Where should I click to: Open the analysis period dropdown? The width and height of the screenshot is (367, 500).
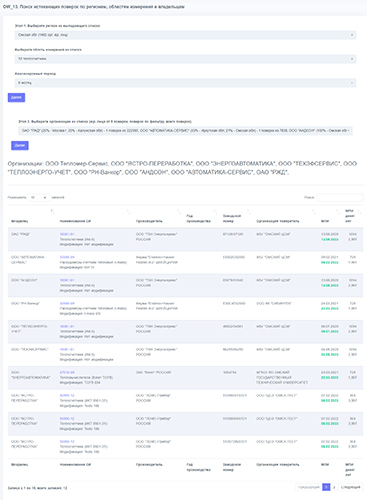(185, 83)
